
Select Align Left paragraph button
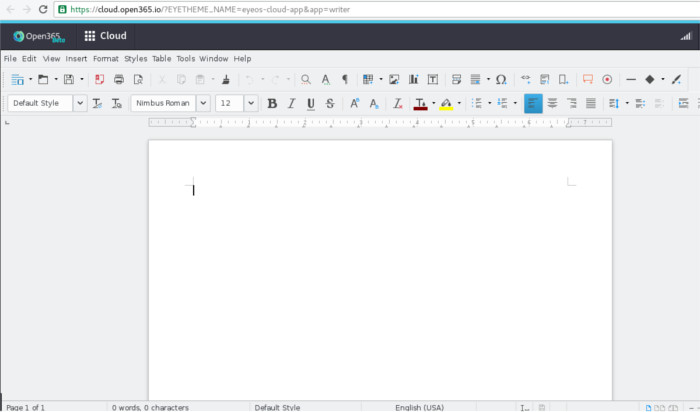point(533,104)
